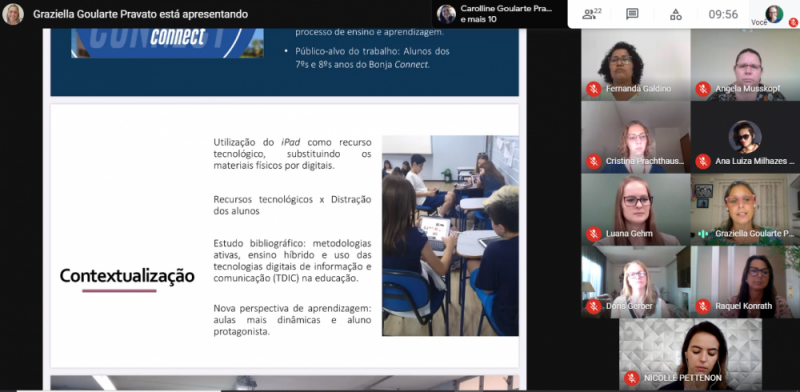
Task: Open the chat messages icon
Action: [x=632, y=14]
